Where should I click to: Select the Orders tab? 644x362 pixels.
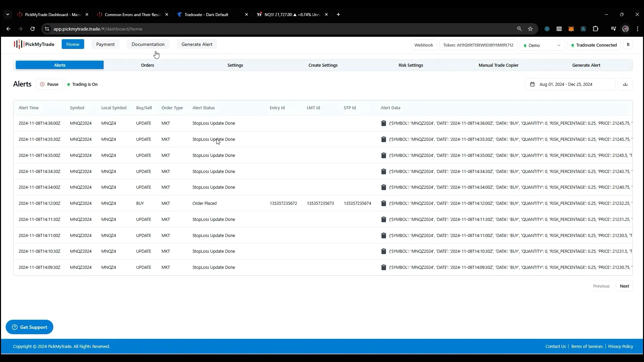tap(147, 65)
